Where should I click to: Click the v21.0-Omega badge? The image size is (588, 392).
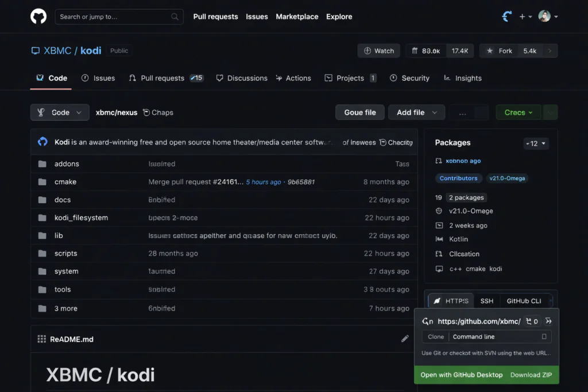pyautogui.click(x=507, y=178)
